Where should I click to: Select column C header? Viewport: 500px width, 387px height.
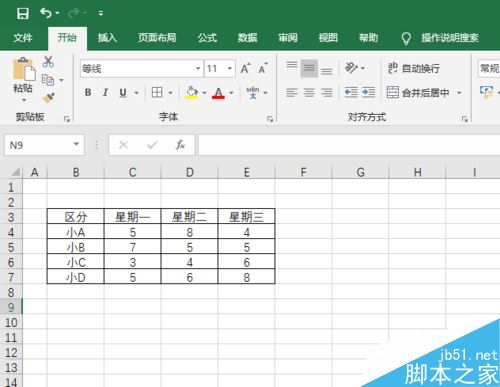click(133, 172)
